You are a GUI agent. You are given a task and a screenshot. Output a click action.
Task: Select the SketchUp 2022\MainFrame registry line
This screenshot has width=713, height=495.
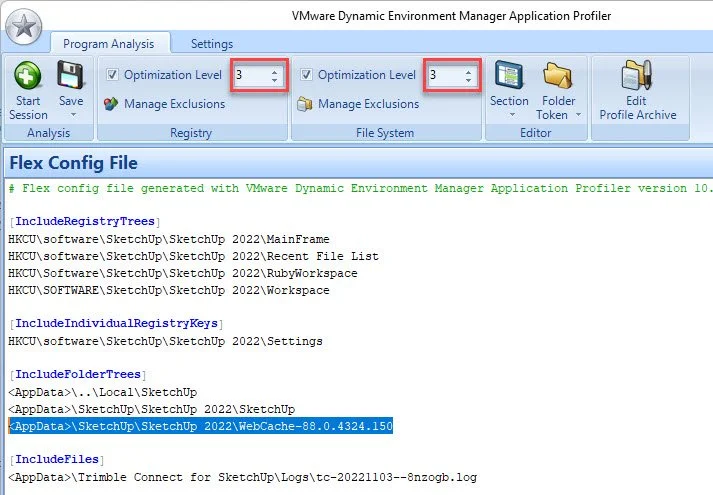pyautogui.click(x=169, y=239)
